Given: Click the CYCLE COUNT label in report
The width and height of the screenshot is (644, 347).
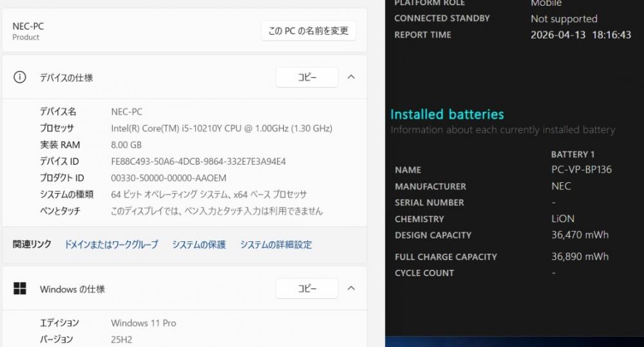Looking at the screenshot, I should point(424,273).
